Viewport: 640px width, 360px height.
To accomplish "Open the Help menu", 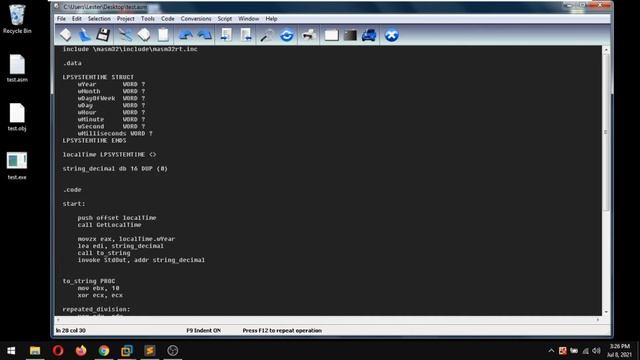I will [271, 19].
